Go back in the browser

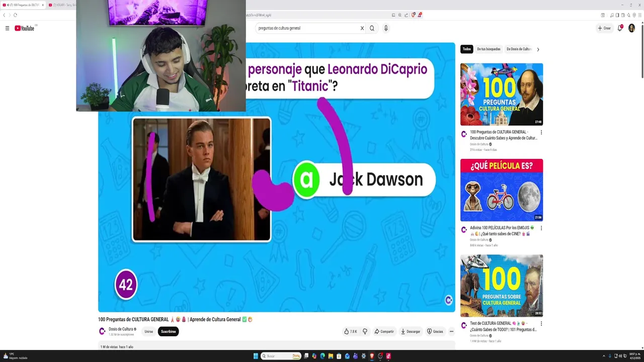pos(4,15)
